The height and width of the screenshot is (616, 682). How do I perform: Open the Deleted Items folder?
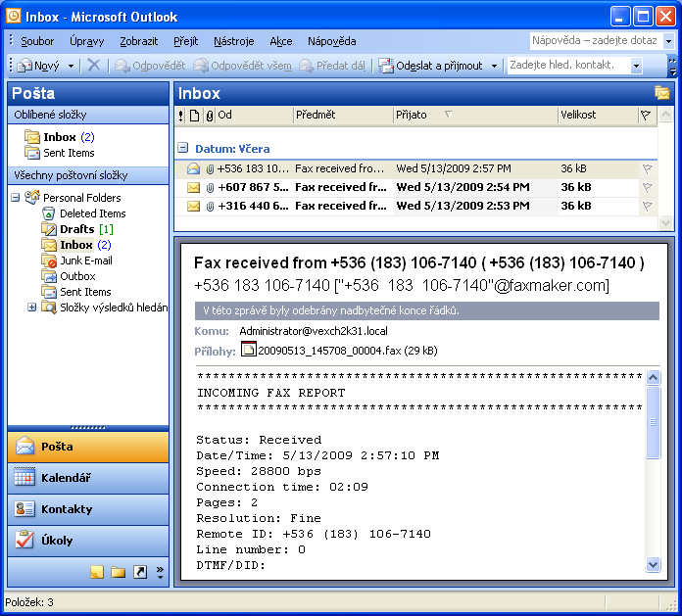point(84,213)
